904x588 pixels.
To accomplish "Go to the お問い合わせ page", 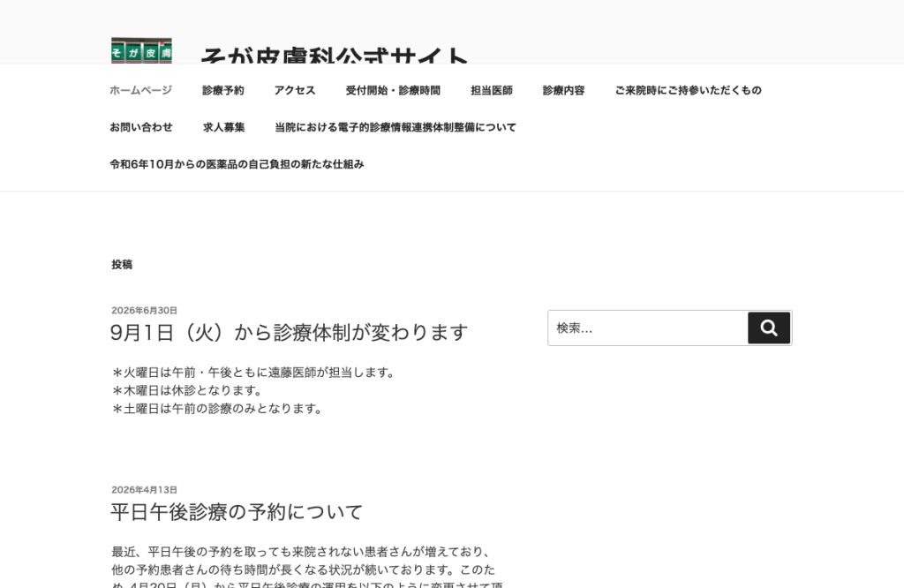I will (140, 127).
